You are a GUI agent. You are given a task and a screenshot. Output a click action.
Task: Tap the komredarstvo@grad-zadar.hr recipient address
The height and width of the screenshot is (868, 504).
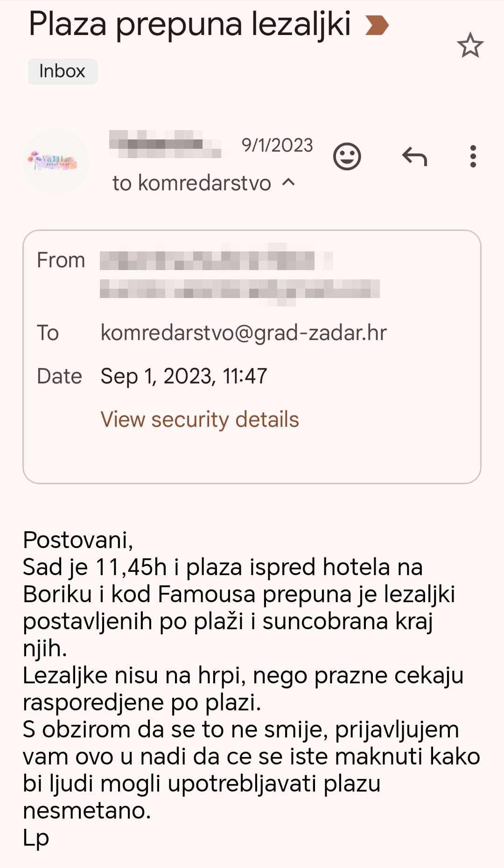244,333
